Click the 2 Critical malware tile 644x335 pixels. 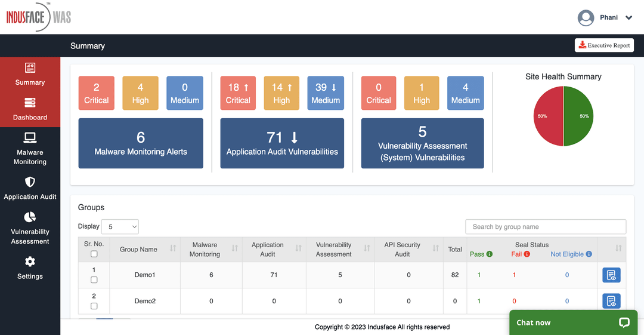[x=97, y=93]
